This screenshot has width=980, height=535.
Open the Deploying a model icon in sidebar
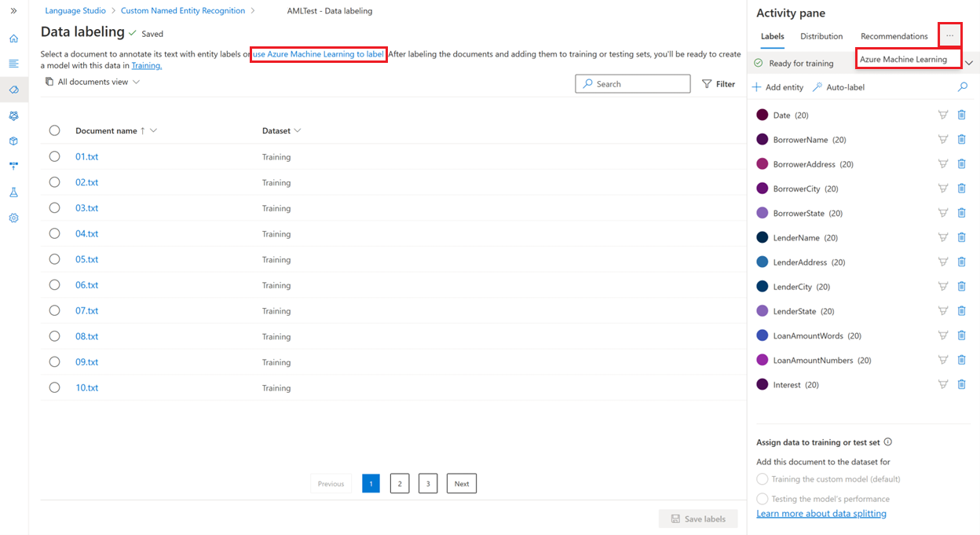point(13,167)
